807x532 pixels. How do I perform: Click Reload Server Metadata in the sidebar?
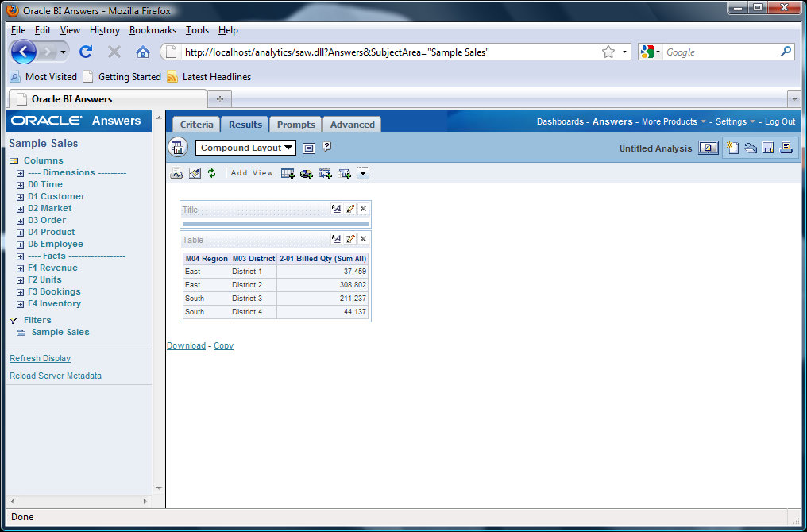[x=55, y=376]
